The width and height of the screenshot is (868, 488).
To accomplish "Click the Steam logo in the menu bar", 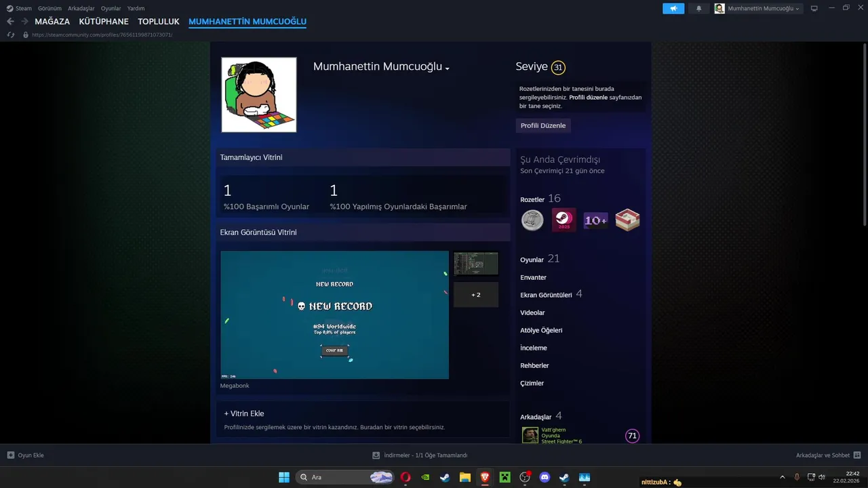I will (9, 8).
